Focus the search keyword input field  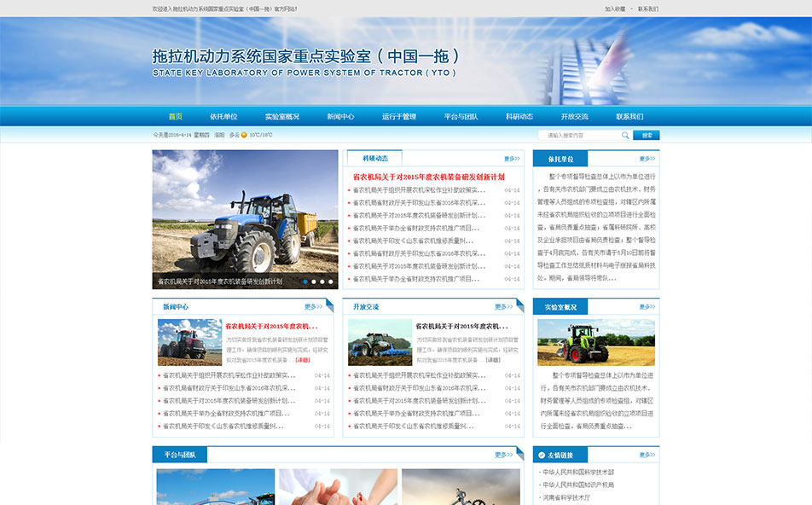point(578,135)
